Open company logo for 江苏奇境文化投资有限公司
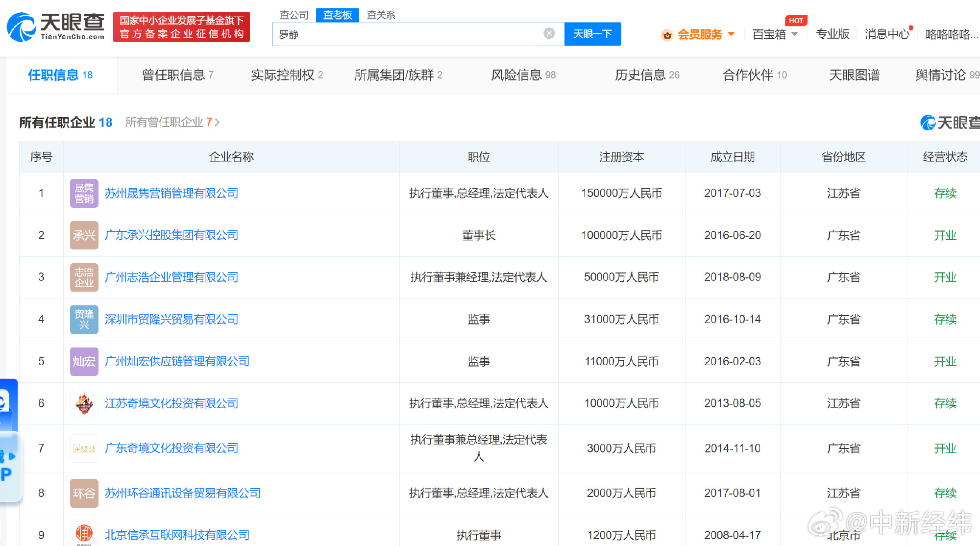The height and width of the screenshot is (546, 980). coord(84,403)
